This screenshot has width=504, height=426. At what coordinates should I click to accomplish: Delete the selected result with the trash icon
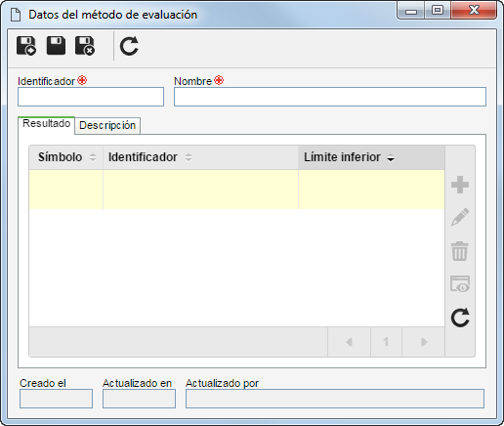[x=460, y=251]
